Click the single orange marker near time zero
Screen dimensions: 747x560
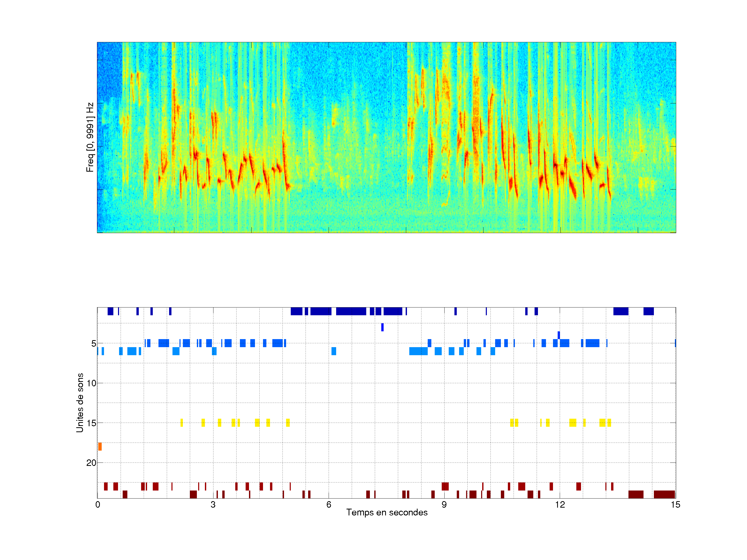100,447
